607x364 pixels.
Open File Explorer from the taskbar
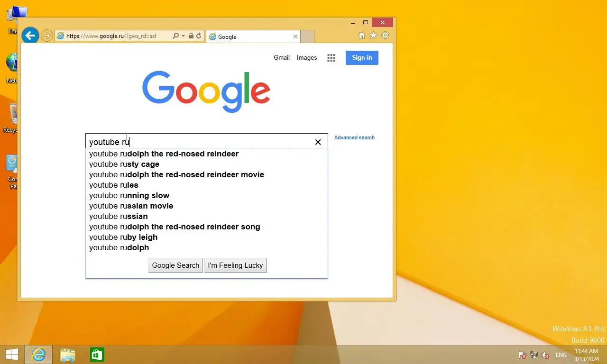tap(68, 355)
